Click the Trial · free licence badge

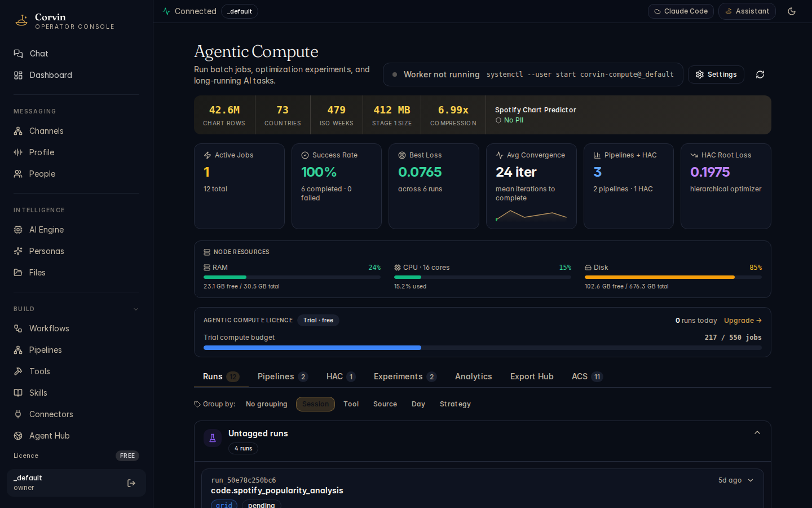tap(318, 321)
